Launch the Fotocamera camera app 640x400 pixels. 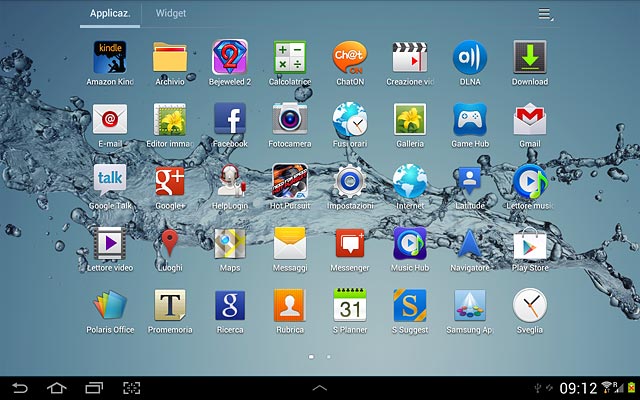tap(290, 119)
